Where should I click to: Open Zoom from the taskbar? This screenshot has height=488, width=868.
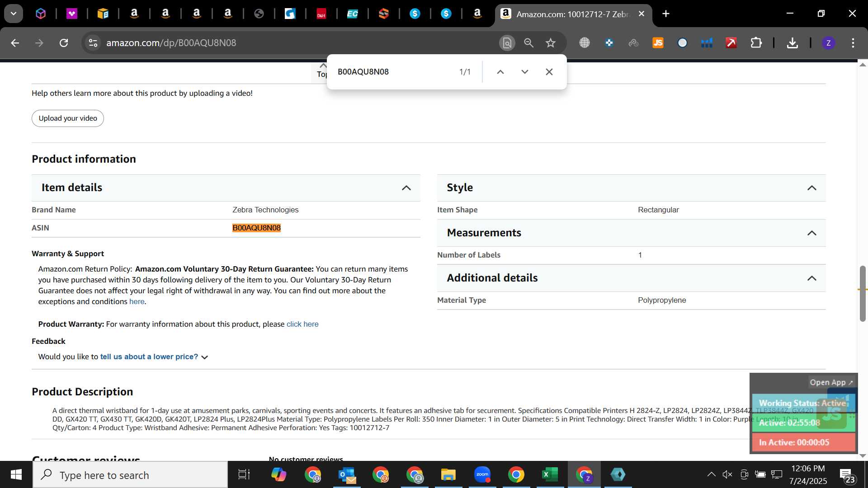pyautogui.click(x=482, y=475)
